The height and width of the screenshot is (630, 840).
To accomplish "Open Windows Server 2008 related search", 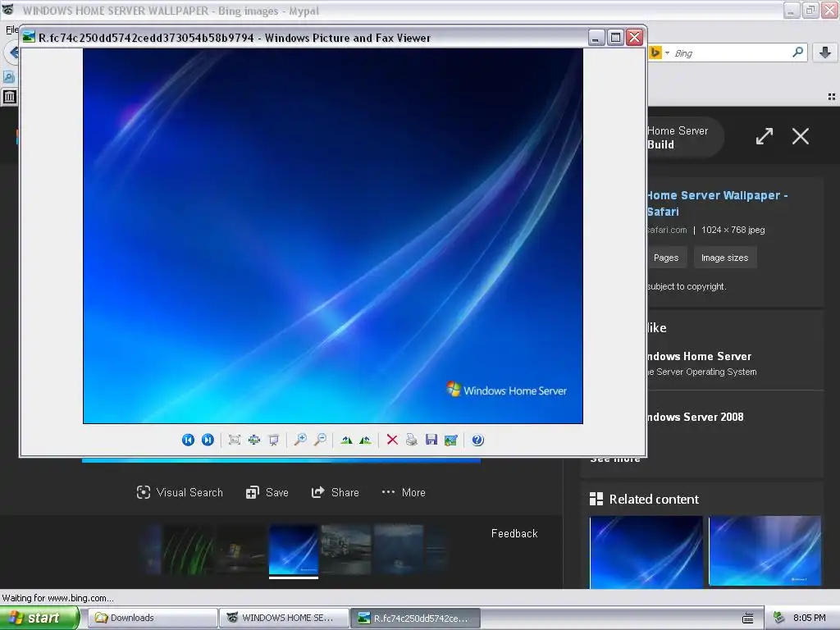I will pyautogui.click(x=696, y=417).
